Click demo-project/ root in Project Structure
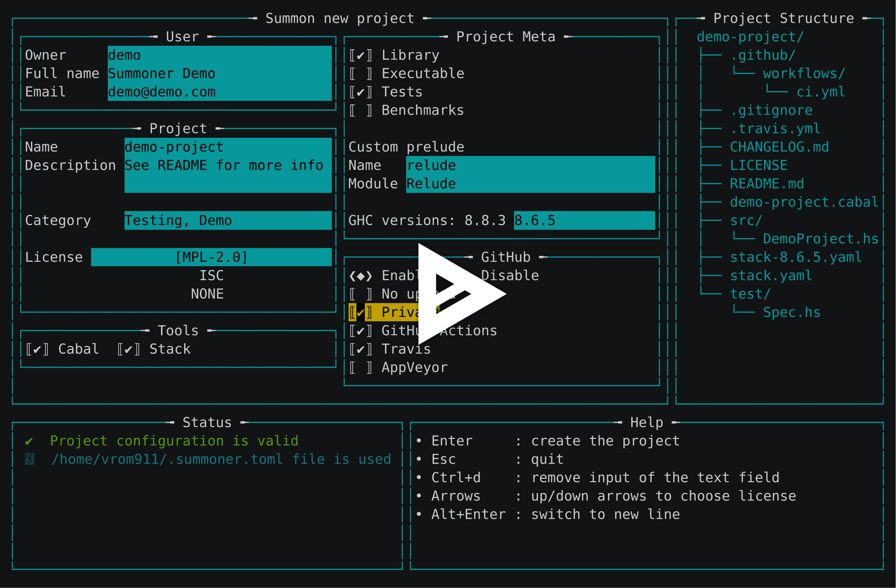This screenshot has height=588, width=896. (x=750, y=37)
